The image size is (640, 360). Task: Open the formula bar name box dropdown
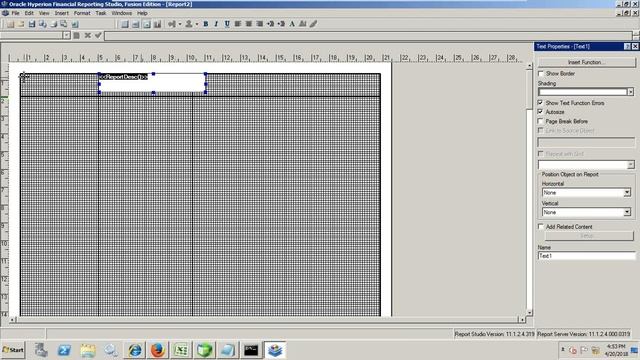[x=67, y=36]
